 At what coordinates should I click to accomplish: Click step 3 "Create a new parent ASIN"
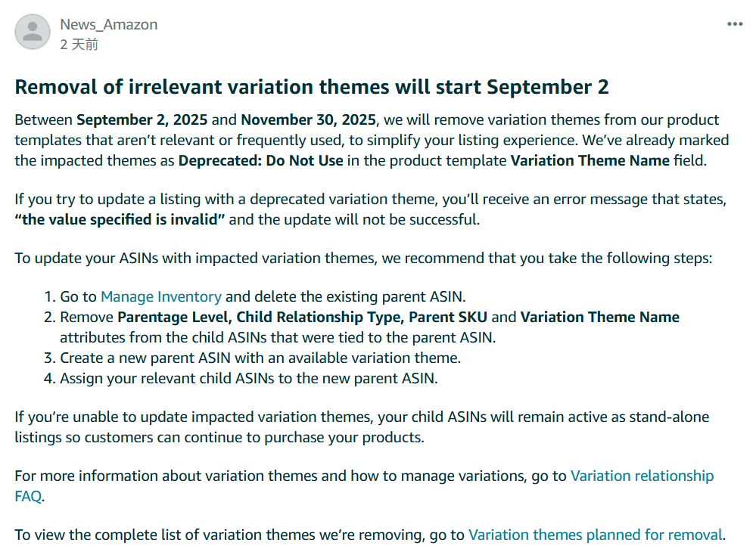click(x=260, y=358)
